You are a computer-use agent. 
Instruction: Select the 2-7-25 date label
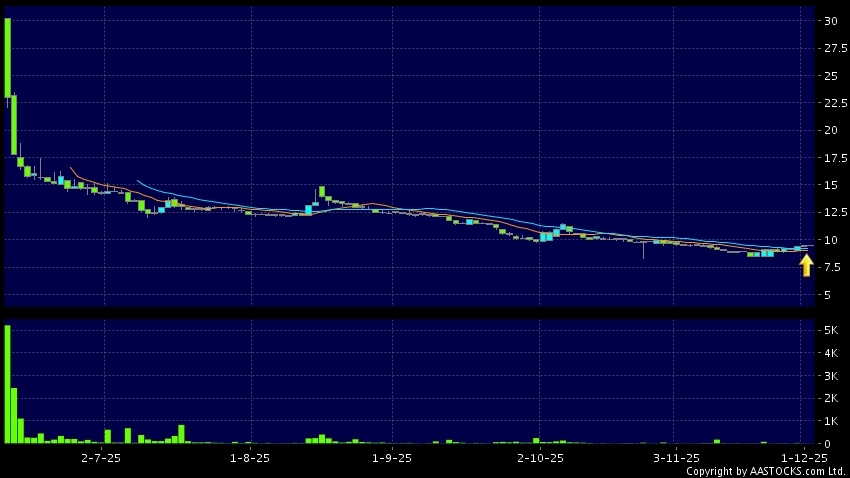pos(101,458)
